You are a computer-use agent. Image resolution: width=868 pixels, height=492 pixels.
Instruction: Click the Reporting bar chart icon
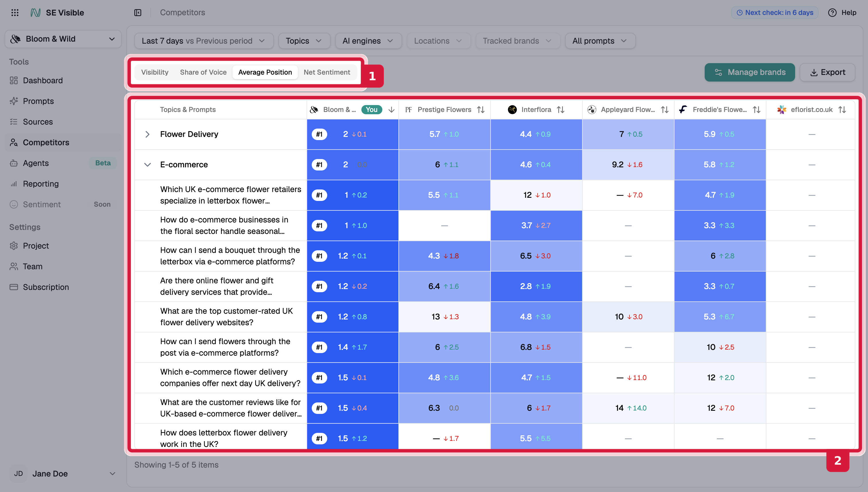pos(14,184)
